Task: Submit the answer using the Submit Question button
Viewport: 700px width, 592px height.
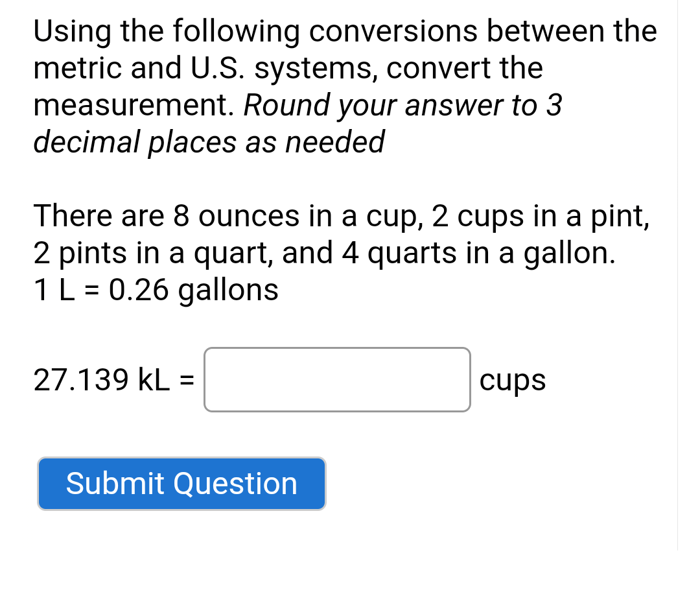Action: pos(181,483)
